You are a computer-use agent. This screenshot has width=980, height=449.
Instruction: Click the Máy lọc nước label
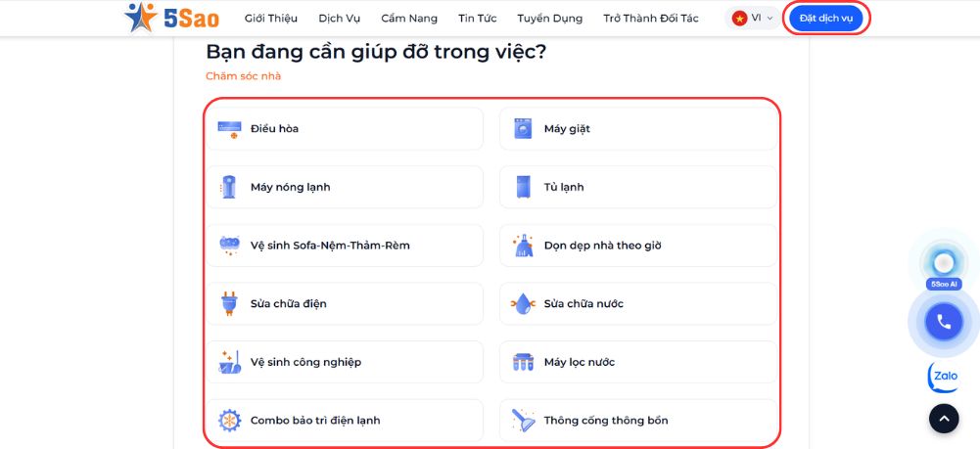point(580,362)
